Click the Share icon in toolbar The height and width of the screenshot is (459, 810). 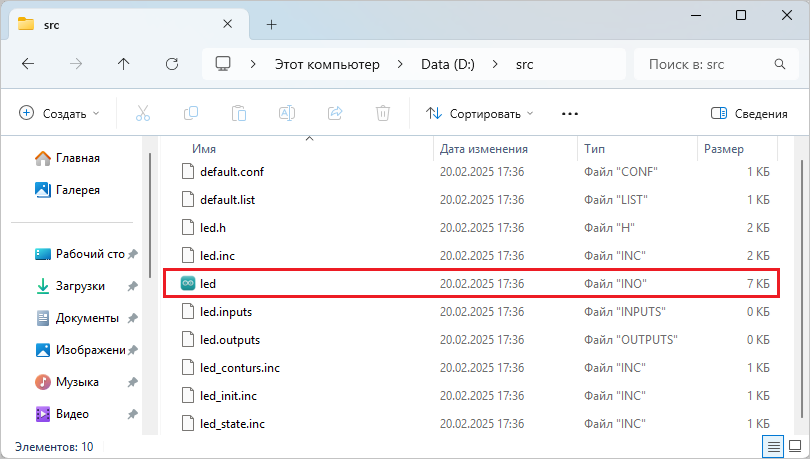(335, 113)
